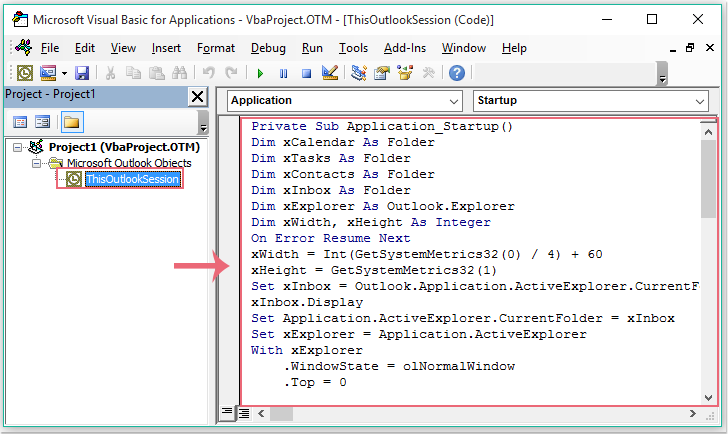728x434 pixels.
Task: Open the Properties Window toolbar icon
Action: [x=381, y=73]
